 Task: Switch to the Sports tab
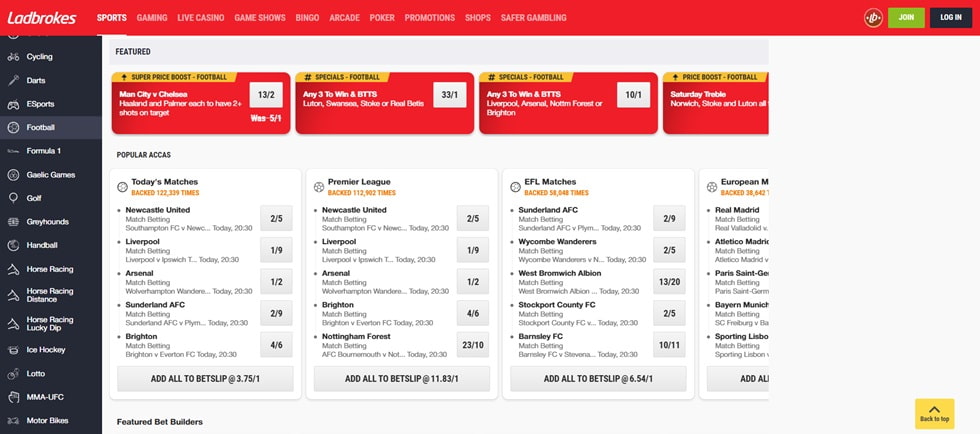(111, 18)
